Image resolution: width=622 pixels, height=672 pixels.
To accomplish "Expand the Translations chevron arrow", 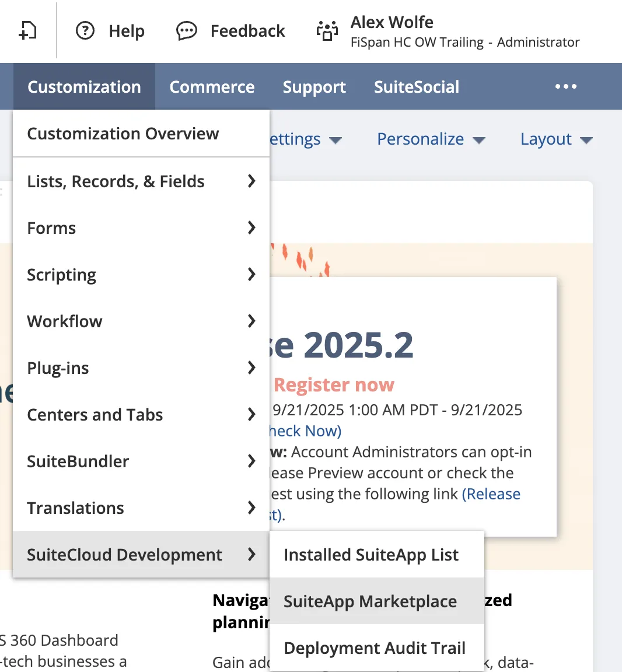I will click(251, 508).
